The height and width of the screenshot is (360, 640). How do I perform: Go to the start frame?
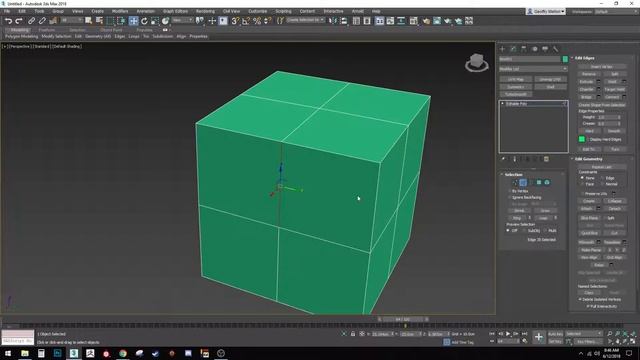point(492,334)
